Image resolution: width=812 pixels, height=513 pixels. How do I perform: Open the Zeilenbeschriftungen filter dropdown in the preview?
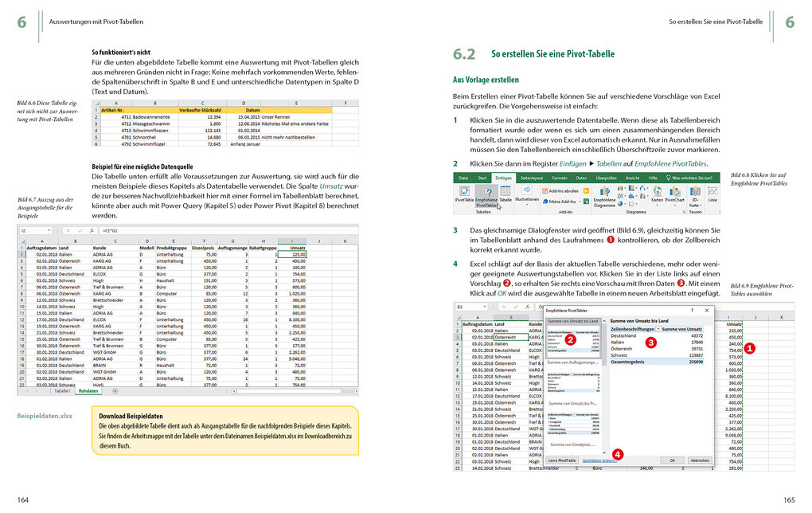(x=658, y=329)
